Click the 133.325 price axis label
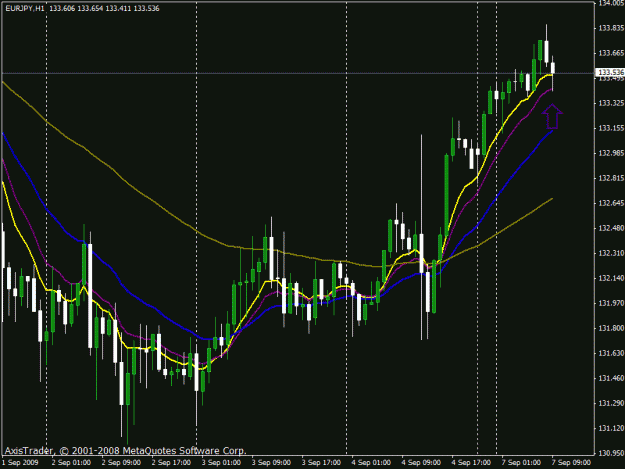This screenshot has width=625, height=469. (611, 103)
